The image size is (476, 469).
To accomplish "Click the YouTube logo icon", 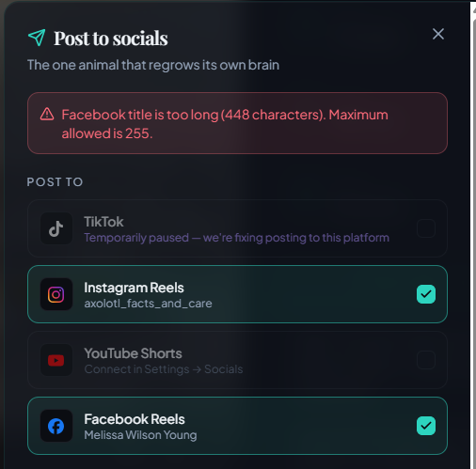I will [x=56, y=360].
